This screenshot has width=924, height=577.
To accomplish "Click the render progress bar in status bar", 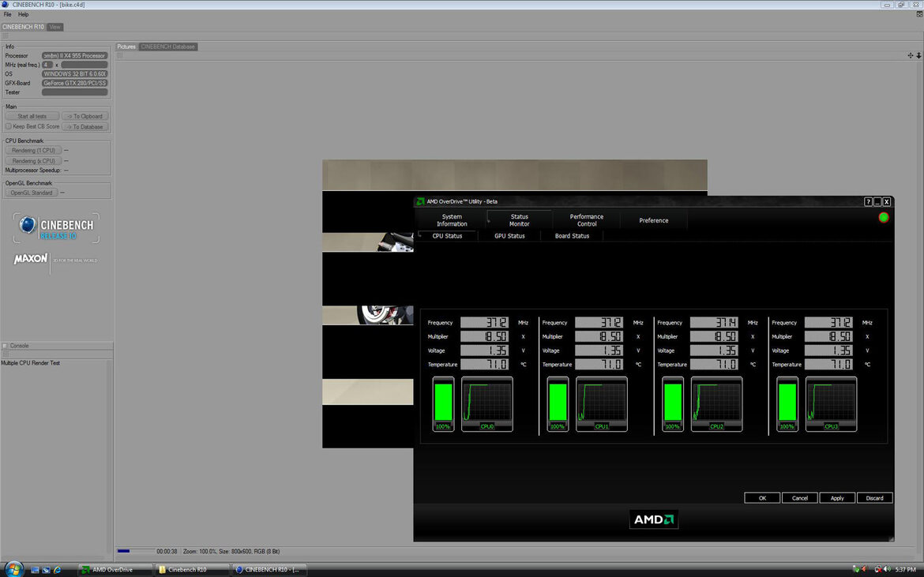I will tap(136, 551).
